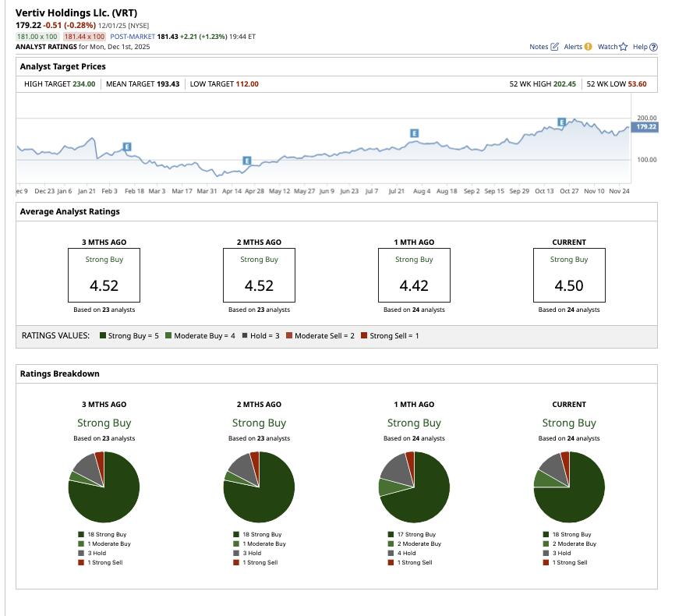
Task: Select the earnings marker near Oct 27
Action: pyautogui.click(x=563, y=121)
